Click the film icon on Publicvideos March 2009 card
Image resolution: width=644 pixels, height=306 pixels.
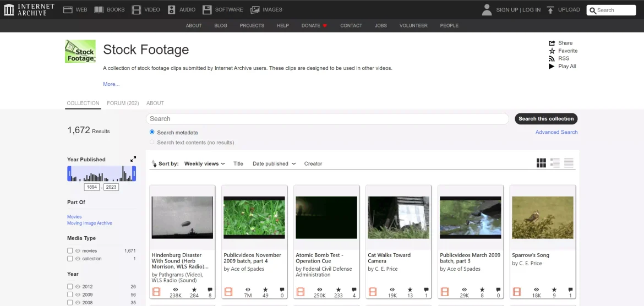(445, 292)
